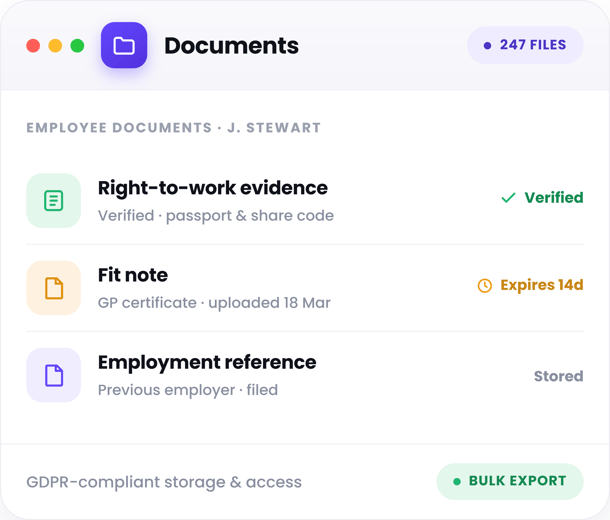Click the Expires 14d status label
This screenshot has width=610, height=520.
542,285
